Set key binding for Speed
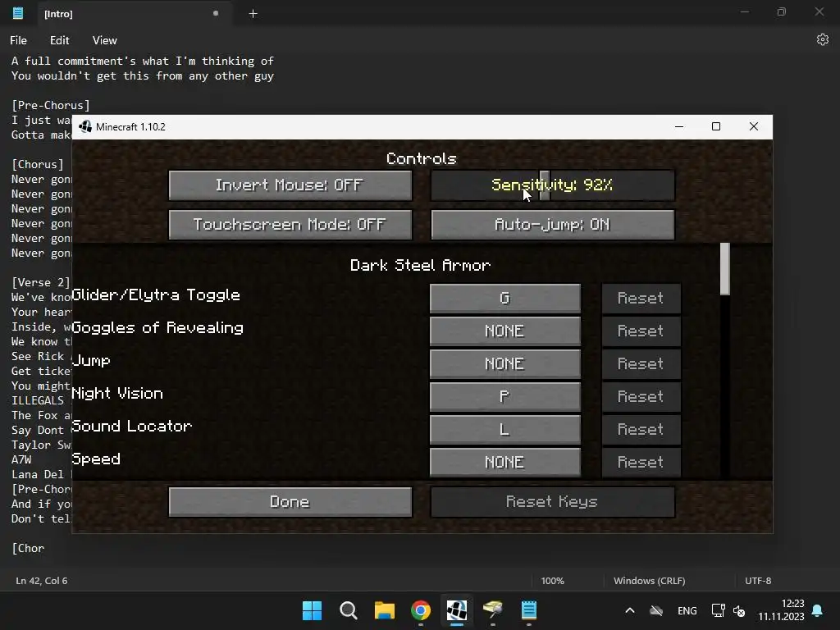The width and height of the screenshot is (840, 630). tap(504, 462)
